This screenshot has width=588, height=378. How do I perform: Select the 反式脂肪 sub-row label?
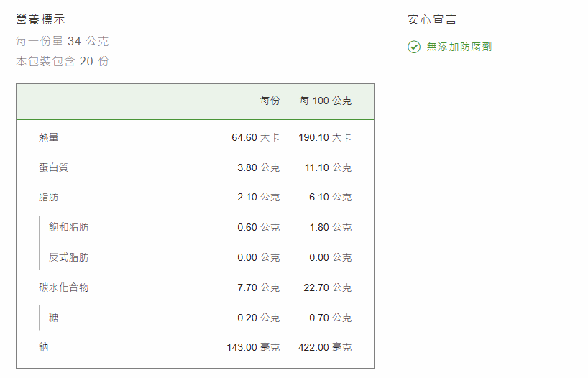click(x=69, y=257)
